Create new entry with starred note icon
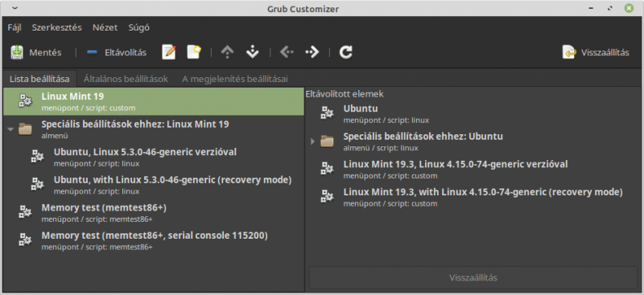The image size is (644, 295). point(194,52)
